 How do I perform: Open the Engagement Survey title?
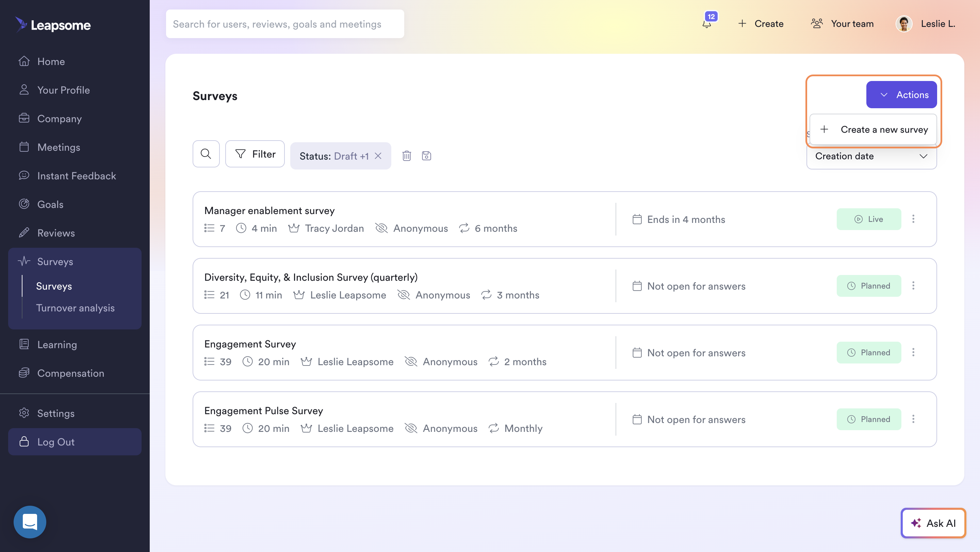pos(250,344)
